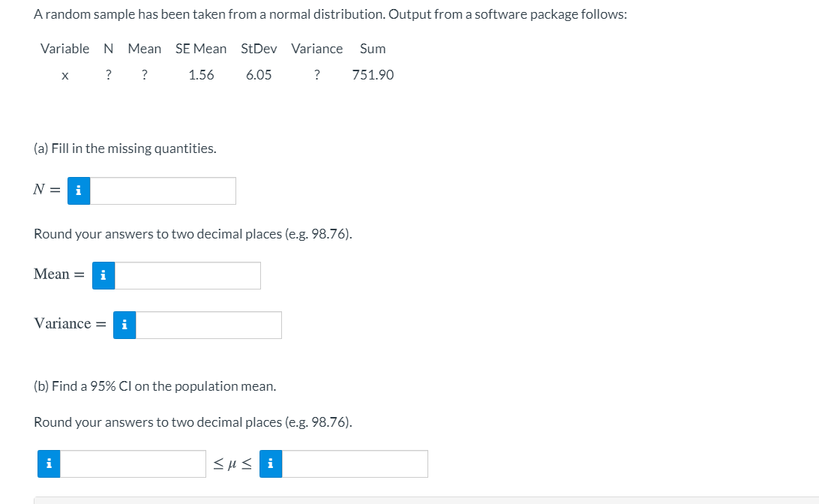The image size is (819, 504).
Task: Click the heading for part (b)
Action: 154,385
